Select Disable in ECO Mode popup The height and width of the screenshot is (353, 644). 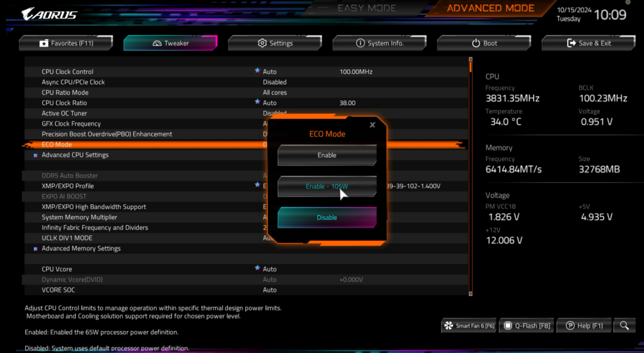point(327,217)
